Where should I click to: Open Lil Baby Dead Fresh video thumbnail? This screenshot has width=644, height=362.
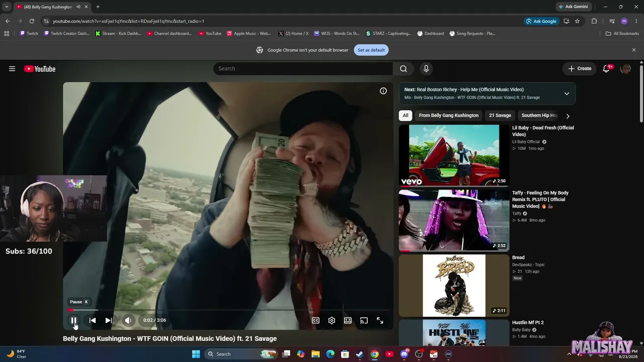454,155
